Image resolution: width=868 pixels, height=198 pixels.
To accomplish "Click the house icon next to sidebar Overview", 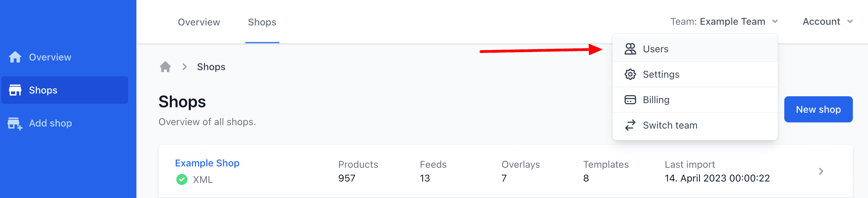I will point(15,57).
